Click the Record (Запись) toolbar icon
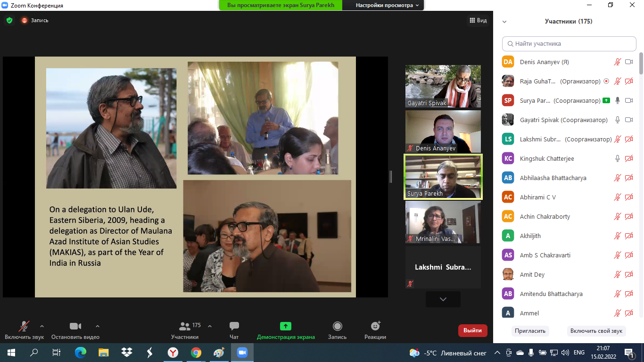 tap(337, 326)
